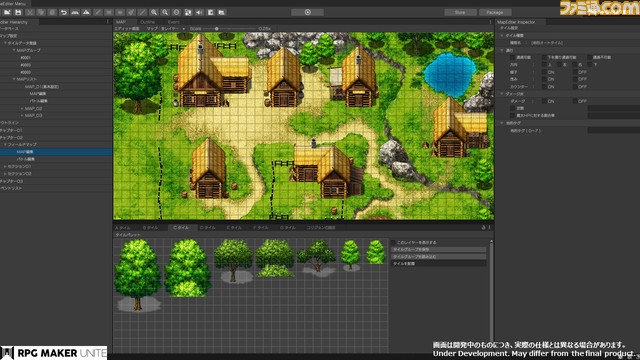Click the Package button
Screen dimensions: 640x360
click(x=495, y=12)
